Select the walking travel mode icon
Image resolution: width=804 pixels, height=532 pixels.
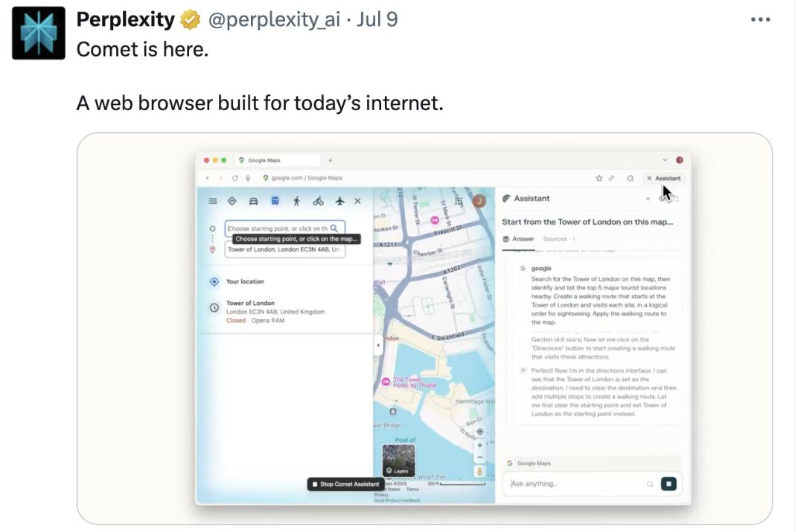click(296, 201)
